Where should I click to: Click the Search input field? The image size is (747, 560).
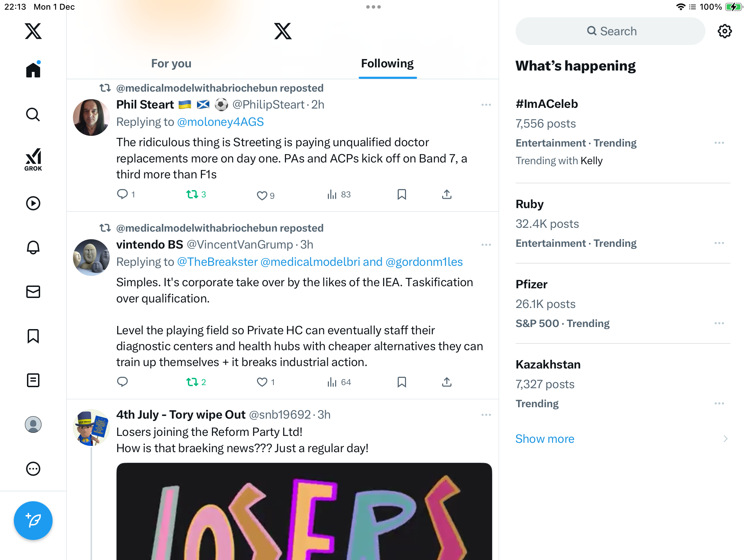[x=610, y=31]
